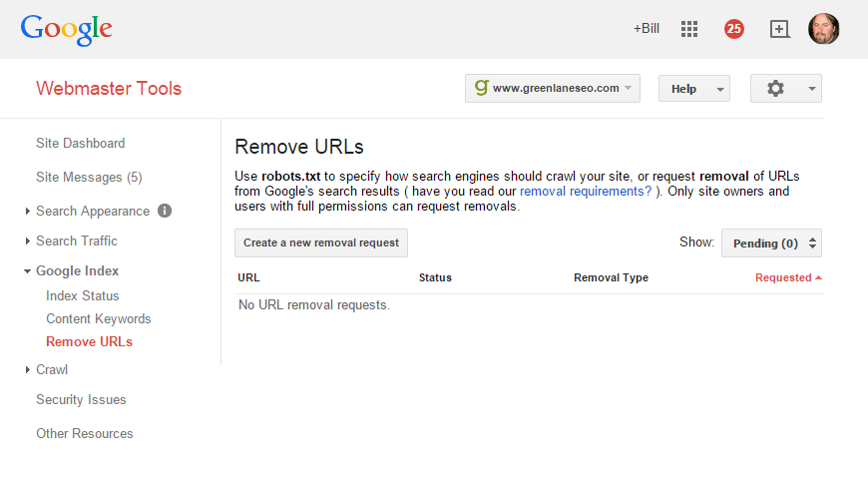
Task: Open the Crawl menu item
Action: [52, 369]
